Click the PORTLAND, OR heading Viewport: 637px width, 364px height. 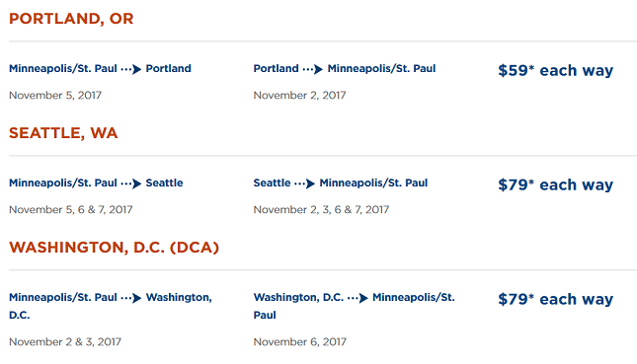tap(71, 19)
